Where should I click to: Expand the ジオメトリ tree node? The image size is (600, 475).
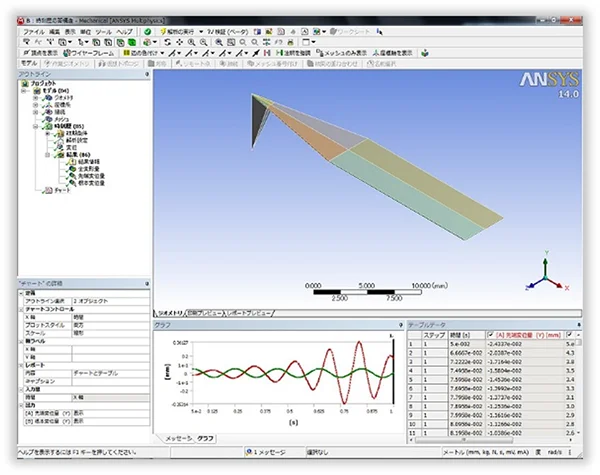[x=36, y=98]
